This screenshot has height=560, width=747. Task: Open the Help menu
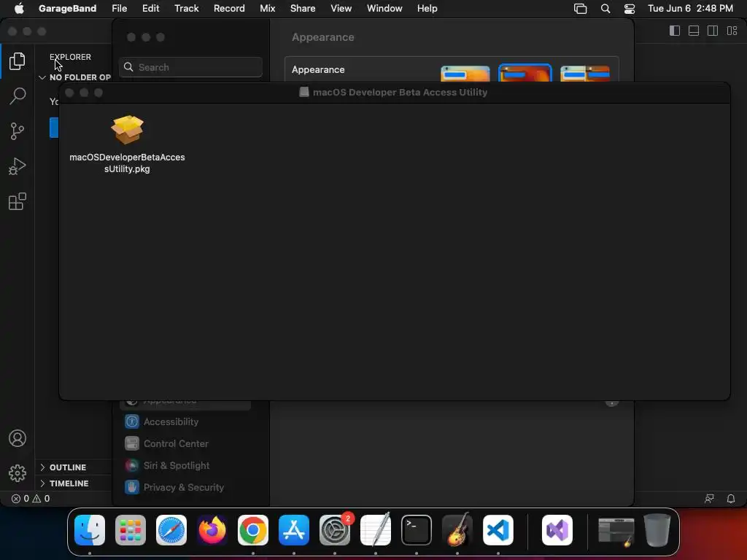(x=427, y=8)
